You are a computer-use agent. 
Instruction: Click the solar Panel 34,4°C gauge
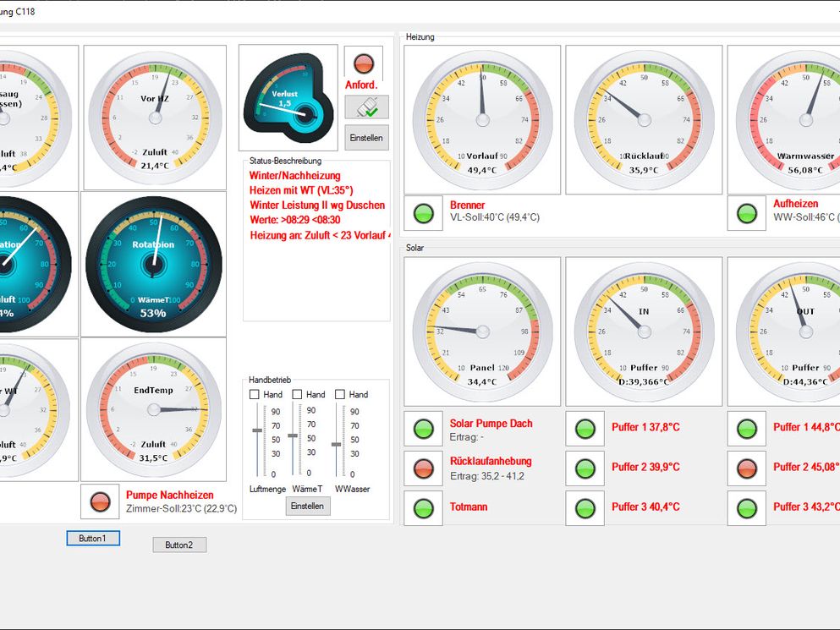(x=483, y=331)
